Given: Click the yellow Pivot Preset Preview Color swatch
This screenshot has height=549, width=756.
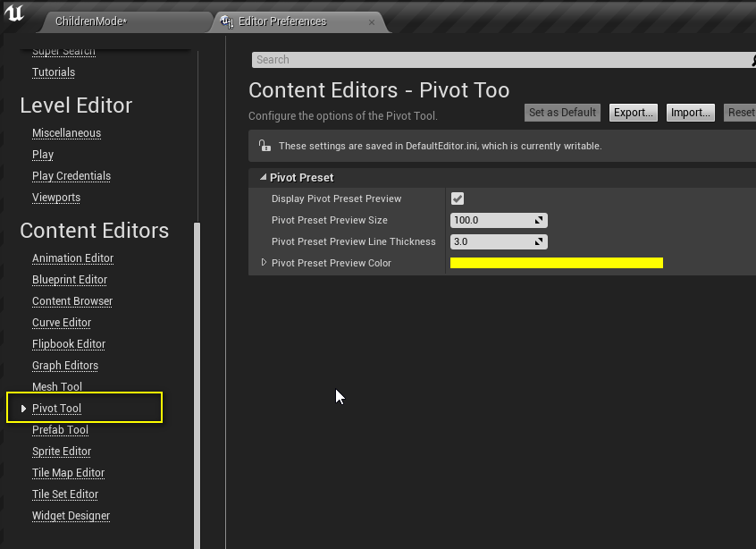Looking at the screenshot, I should point(554,262).
